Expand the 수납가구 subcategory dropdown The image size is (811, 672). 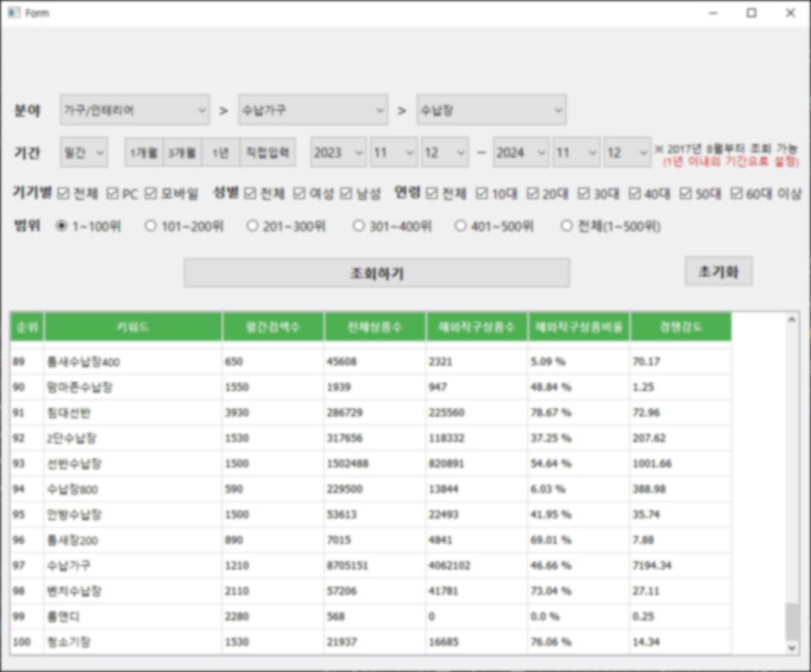click(x=313, y=110)
